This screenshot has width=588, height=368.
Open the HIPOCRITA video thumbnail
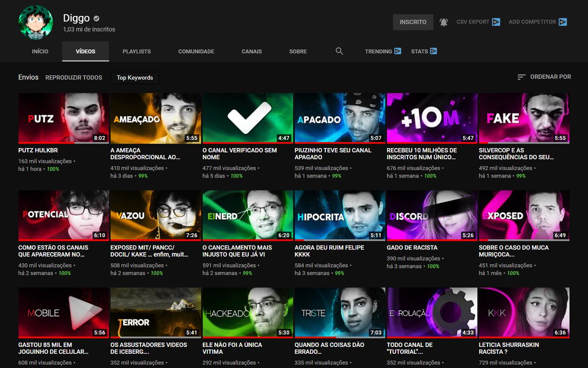[x=340, y=216]
